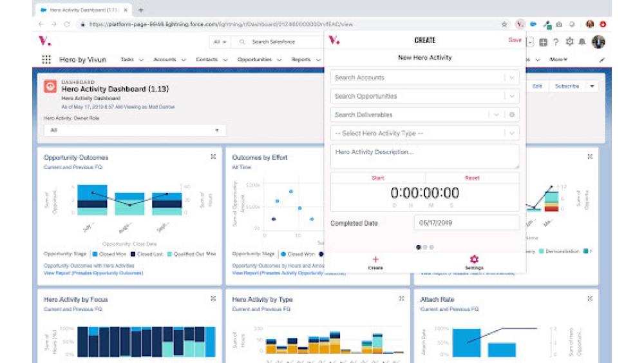Bookmark page with the star icon
The width and height of the screenshot is (644, 363).
click(x=504, y=24)
